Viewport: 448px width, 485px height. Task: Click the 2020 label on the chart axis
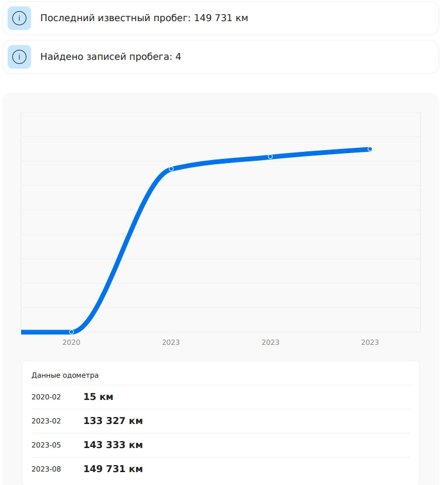72,342
